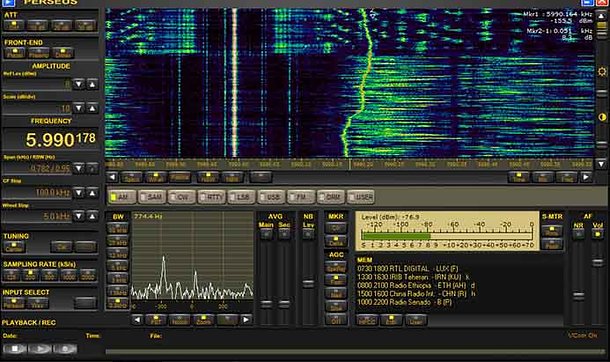Decrease the CF Step value
610x362 pixels.
79,192
